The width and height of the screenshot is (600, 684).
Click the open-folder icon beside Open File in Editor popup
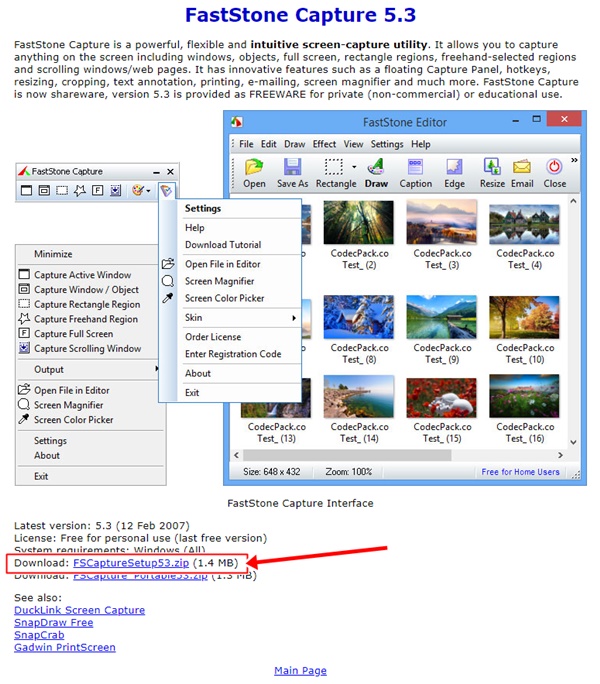coord(168,263)
